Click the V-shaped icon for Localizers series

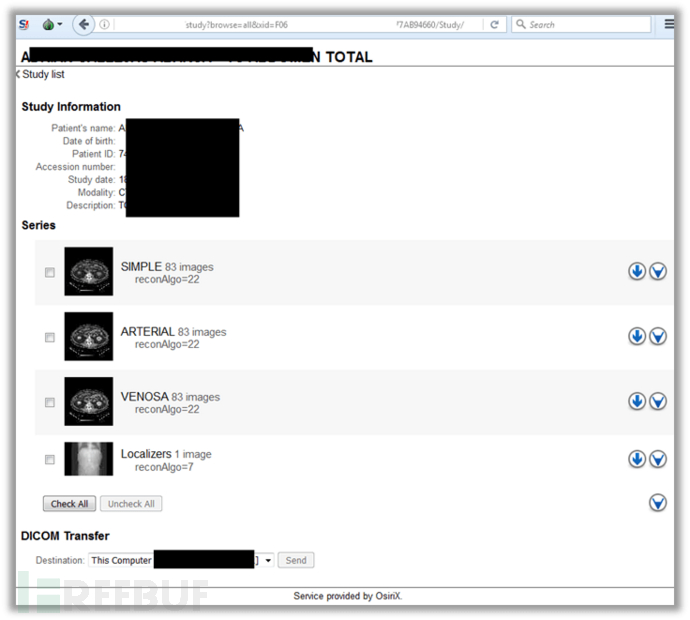(658, 459)
